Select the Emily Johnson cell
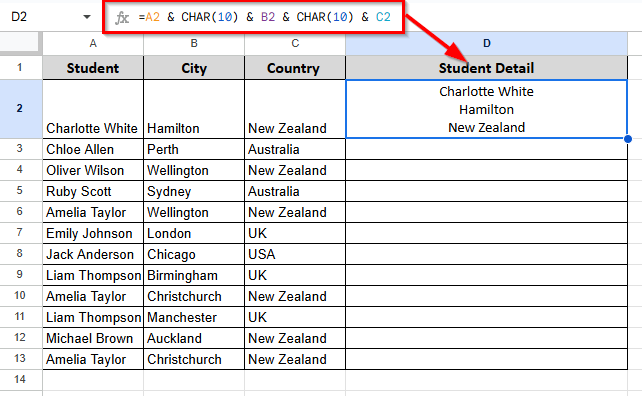Image resolution: width=642 pixels, height=396 pixels. (93, 233)
